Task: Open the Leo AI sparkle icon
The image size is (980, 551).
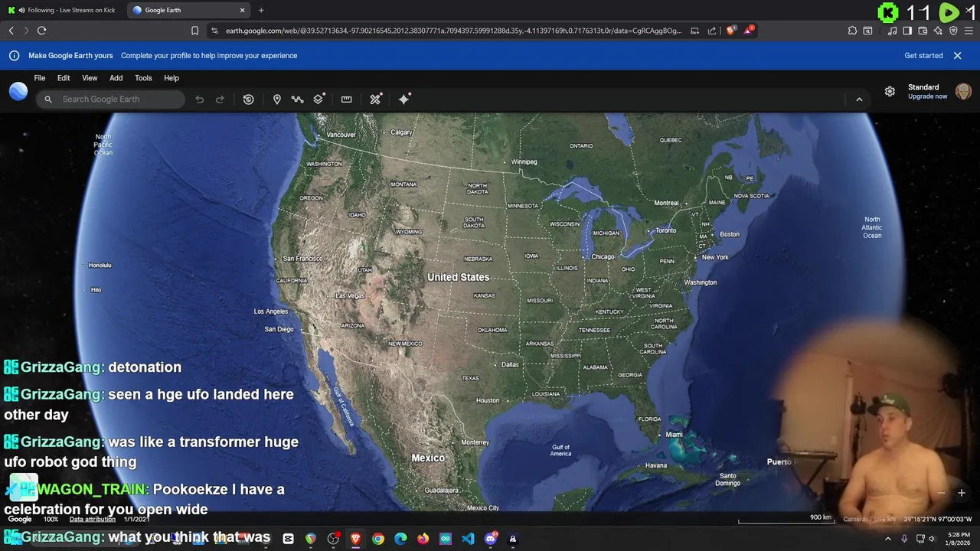Action: click(938, 31)
